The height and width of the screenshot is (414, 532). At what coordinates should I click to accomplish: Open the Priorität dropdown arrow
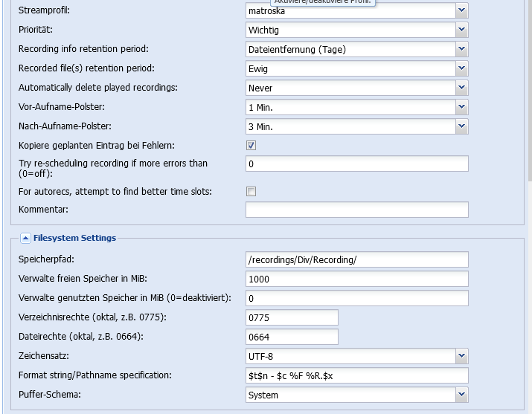click(x=461, y=30)
